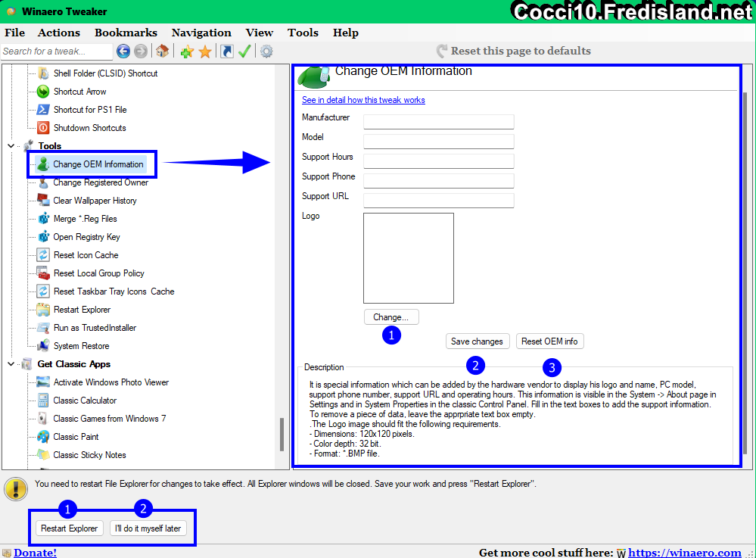
Task: Open the https://winaero.com link
Action: tap(685, 553)
